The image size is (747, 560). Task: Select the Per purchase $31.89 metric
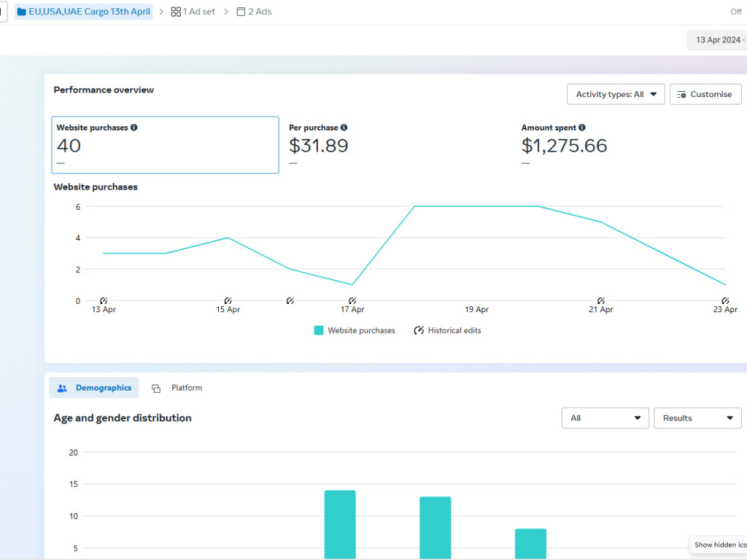pyautogui.click(x=398, y=145)
